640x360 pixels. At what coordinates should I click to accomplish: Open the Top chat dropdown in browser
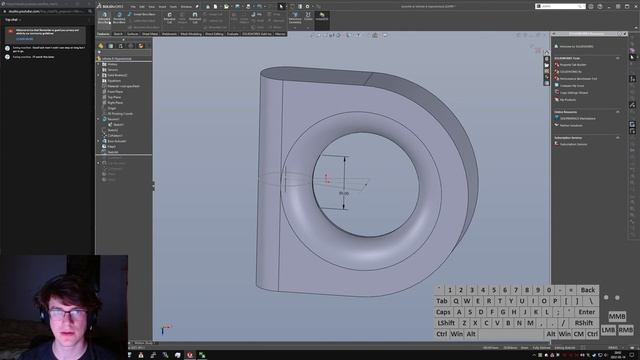tap(12, 20)
